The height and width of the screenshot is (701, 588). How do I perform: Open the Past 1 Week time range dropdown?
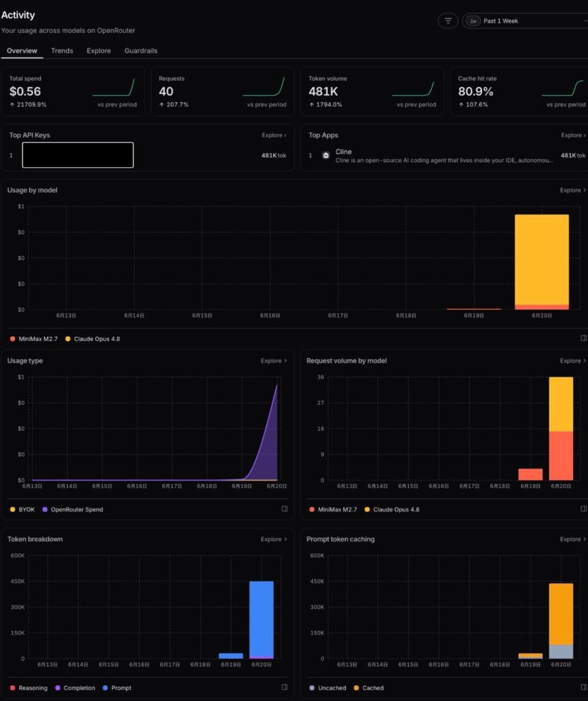526,21
